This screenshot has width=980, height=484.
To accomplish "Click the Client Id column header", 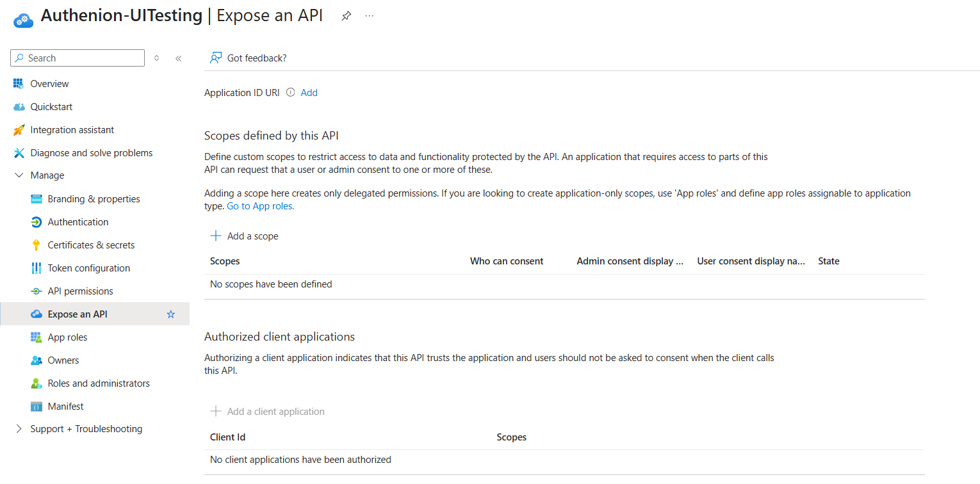I will point(228,437).
